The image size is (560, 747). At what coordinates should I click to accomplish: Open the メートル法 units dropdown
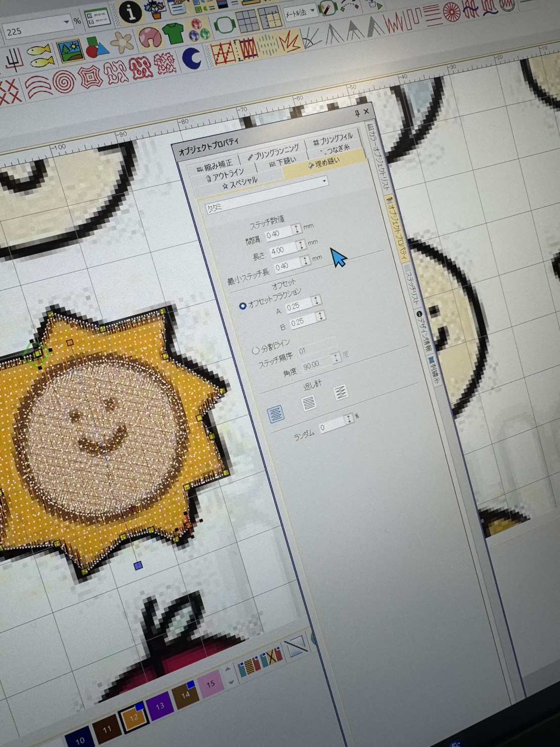[313, 11]
